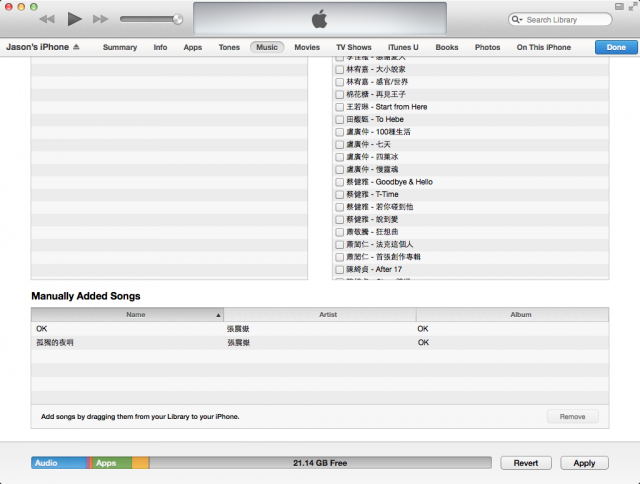
Task: Check the Start from Here album checkbox
Action: [339, 107]
